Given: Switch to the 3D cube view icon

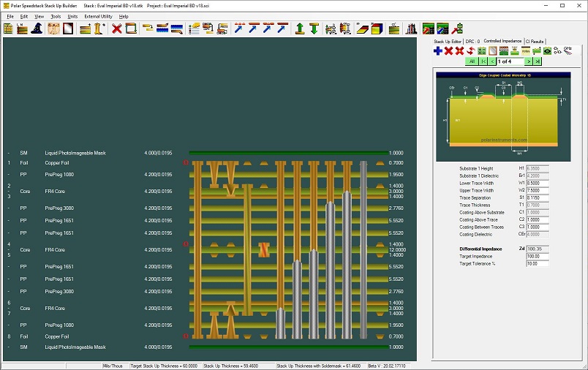Looking at the screenshot, I should tap(377, 29).
